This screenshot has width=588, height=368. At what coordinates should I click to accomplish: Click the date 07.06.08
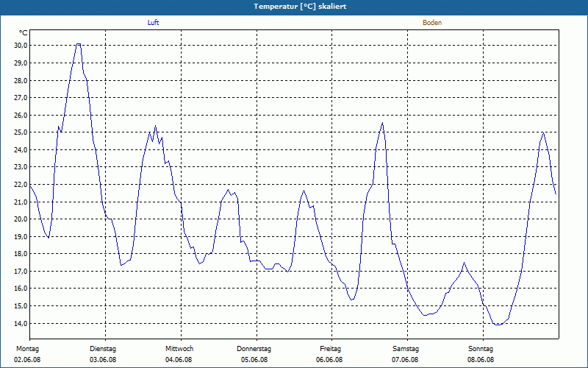coord(405,360)
